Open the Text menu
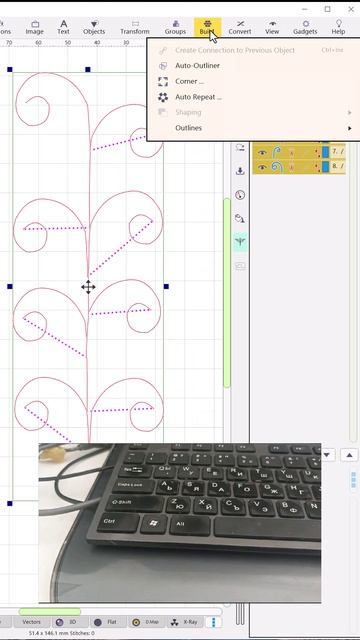Viewport: 360px width, 640px height. [63, 27]
